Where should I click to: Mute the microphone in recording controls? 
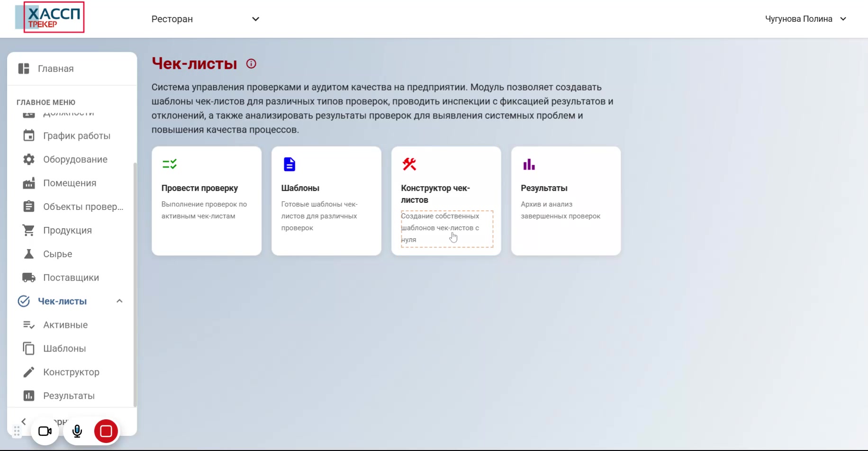(x=77, y=431)
